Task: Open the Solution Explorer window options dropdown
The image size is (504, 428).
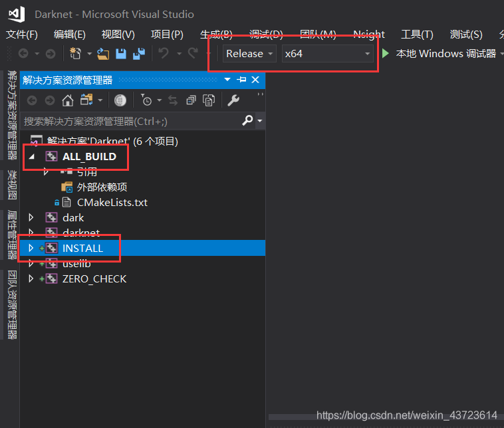Action: coord(227,79)
